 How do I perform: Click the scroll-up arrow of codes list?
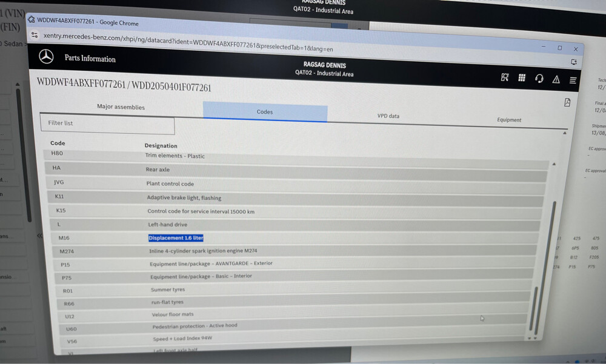(x=554, y=164)
